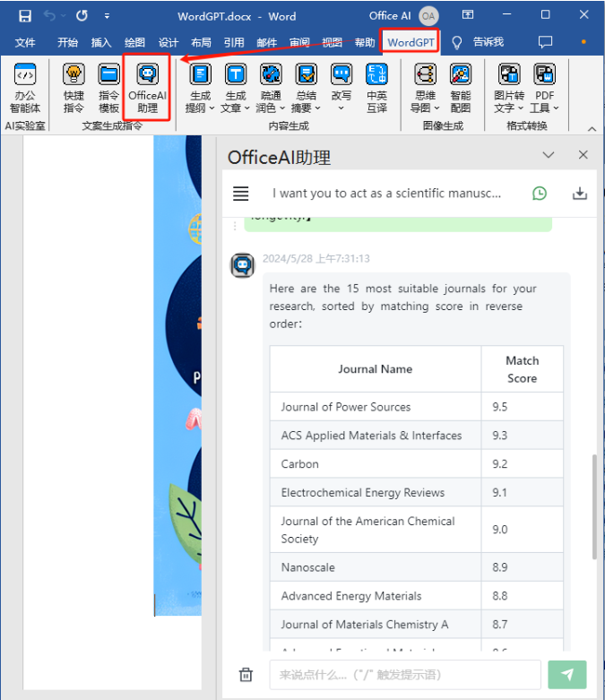
Task: Switch to the 开始 tab
Action: click(67, 42)
